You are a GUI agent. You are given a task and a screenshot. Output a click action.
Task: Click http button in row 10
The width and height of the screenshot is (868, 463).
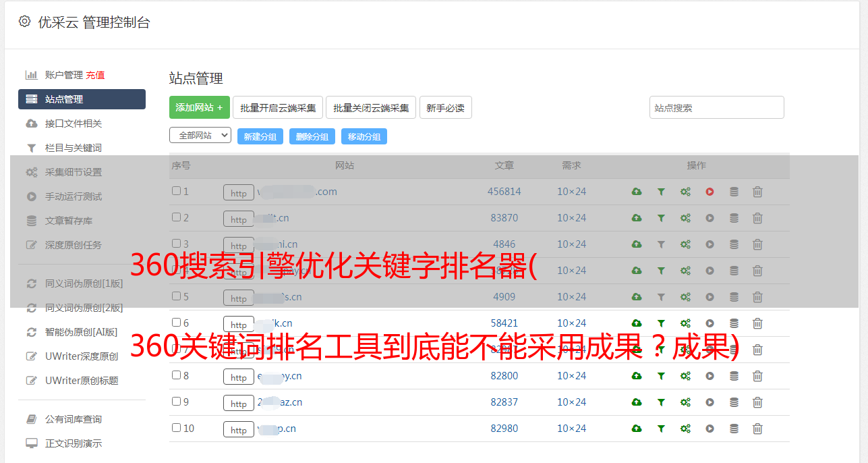pos(239,429)
